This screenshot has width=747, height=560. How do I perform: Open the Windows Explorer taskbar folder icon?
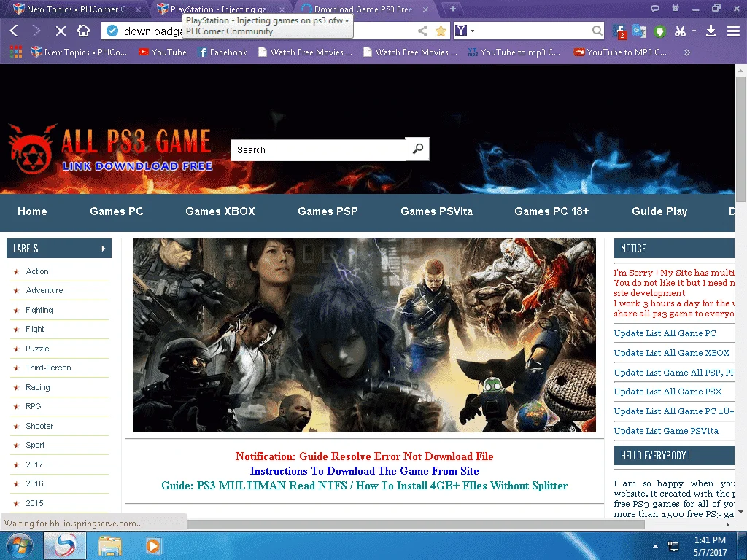coord(110,546)
